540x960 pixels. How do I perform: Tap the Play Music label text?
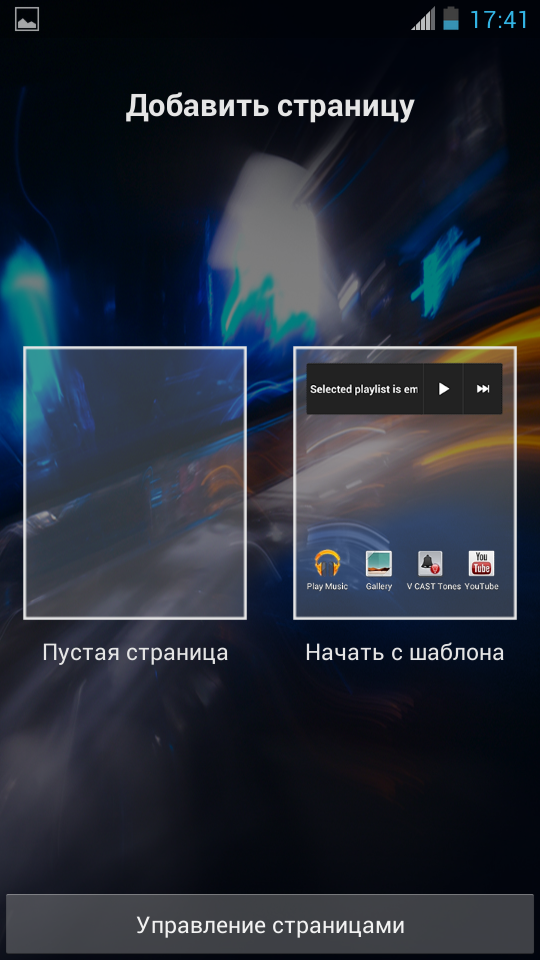click(x=327, y=586)
